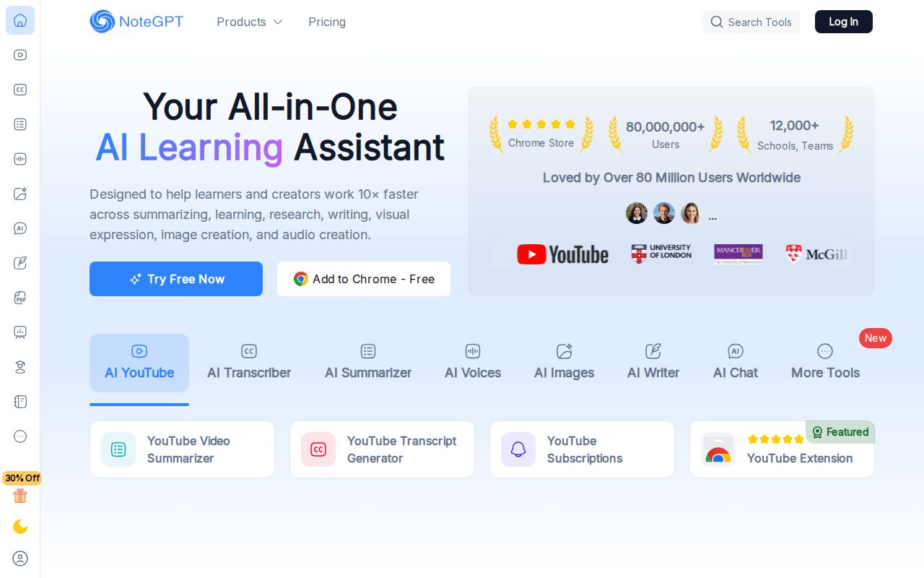Image resolution: width=924 pixels, height=578 pixels.
Task: Select the CC transcriber sidebar icon
Action: point(20,90)
